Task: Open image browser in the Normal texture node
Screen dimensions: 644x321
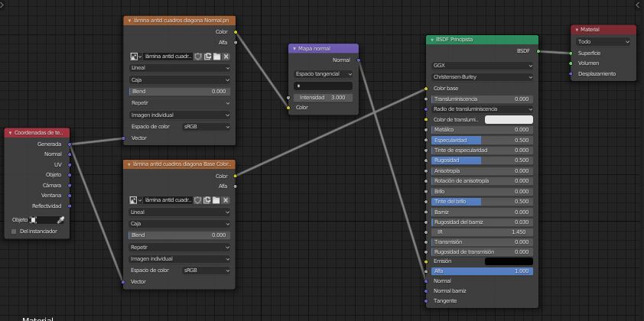Action: click(135, 57)
